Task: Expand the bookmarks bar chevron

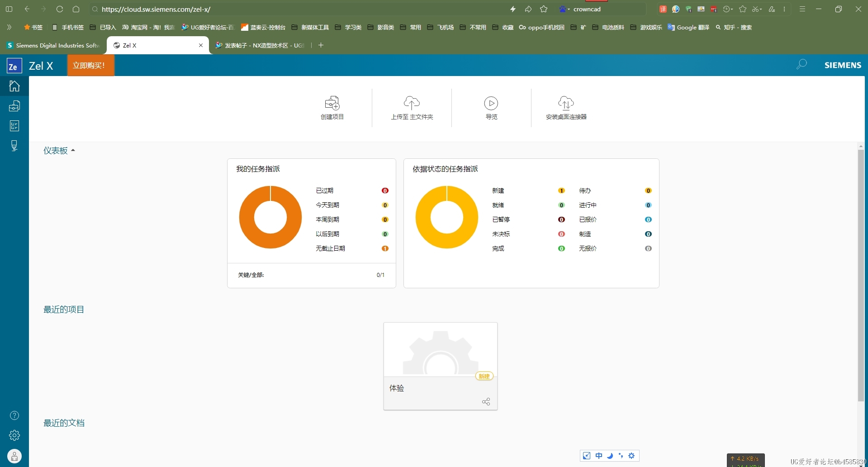Action: (x=9, y=27)
